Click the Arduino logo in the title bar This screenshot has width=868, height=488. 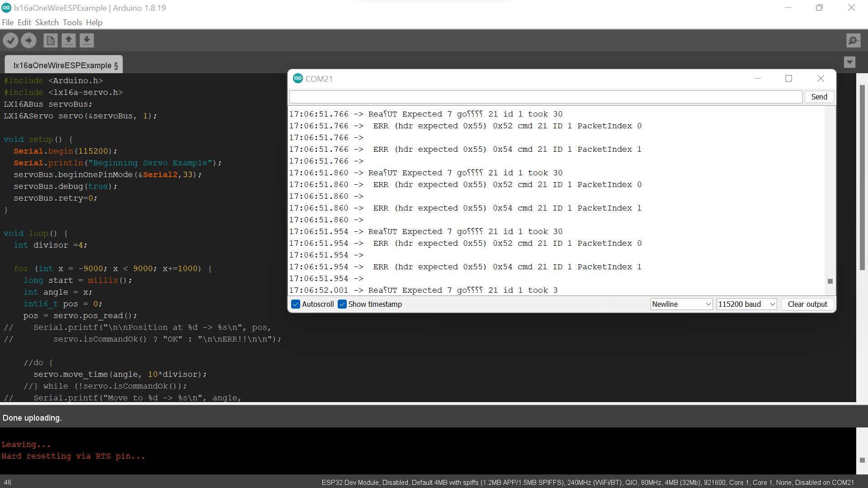7,8
